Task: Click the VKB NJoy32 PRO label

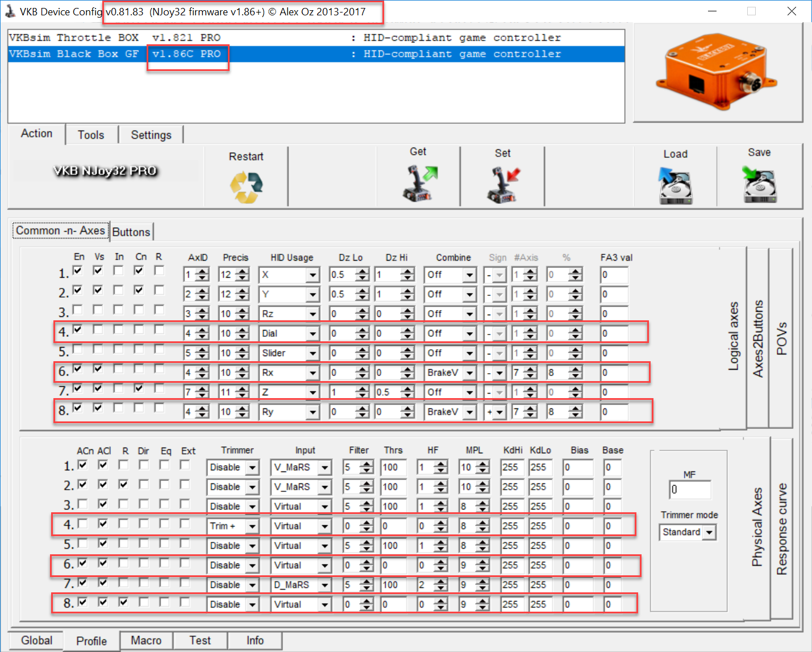Action: tap(105, 171)
